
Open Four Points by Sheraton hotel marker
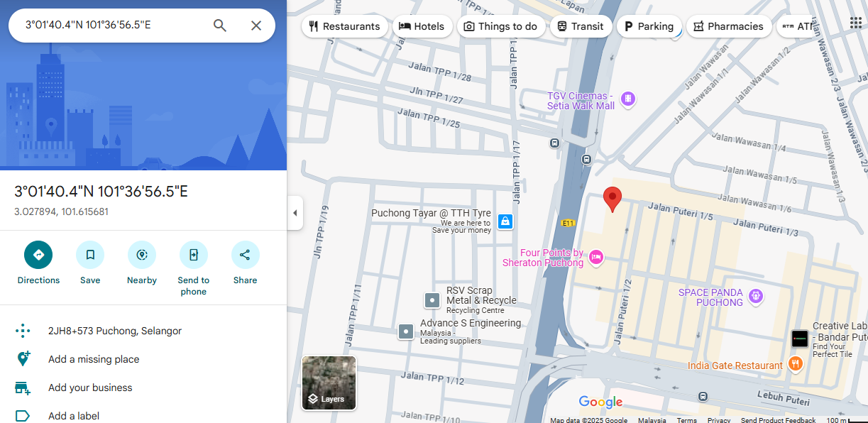(x=595, y=257)
